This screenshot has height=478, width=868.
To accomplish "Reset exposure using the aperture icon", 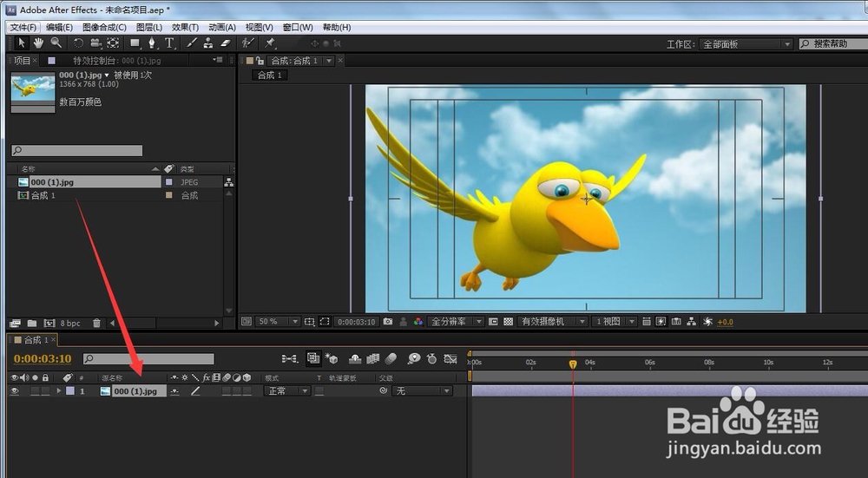I will (707, 322).
